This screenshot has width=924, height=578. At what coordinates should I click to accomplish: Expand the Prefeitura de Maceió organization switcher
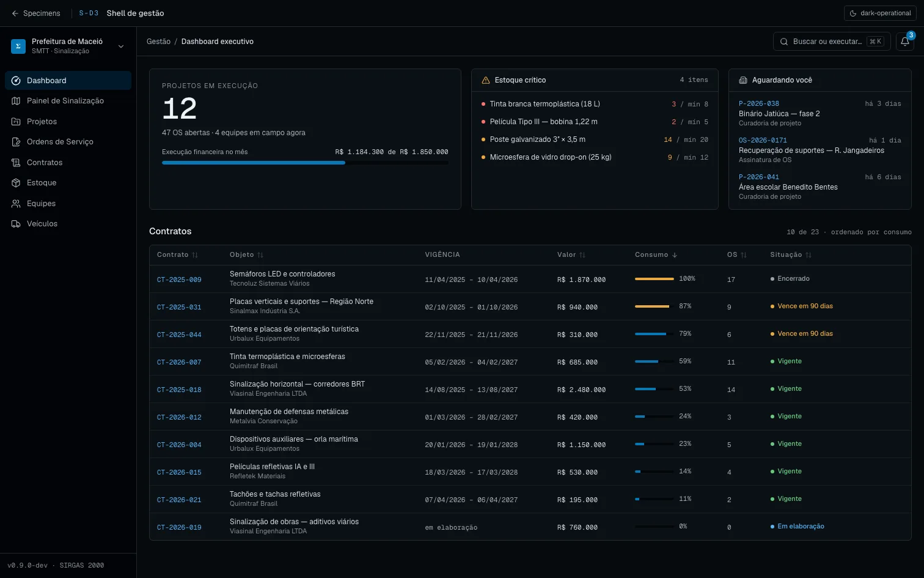68,46
